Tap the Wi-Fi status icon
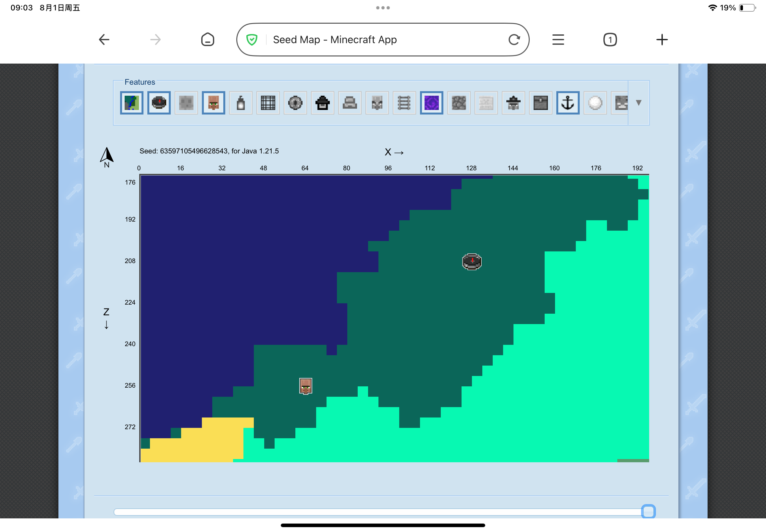 pos(712,8)
